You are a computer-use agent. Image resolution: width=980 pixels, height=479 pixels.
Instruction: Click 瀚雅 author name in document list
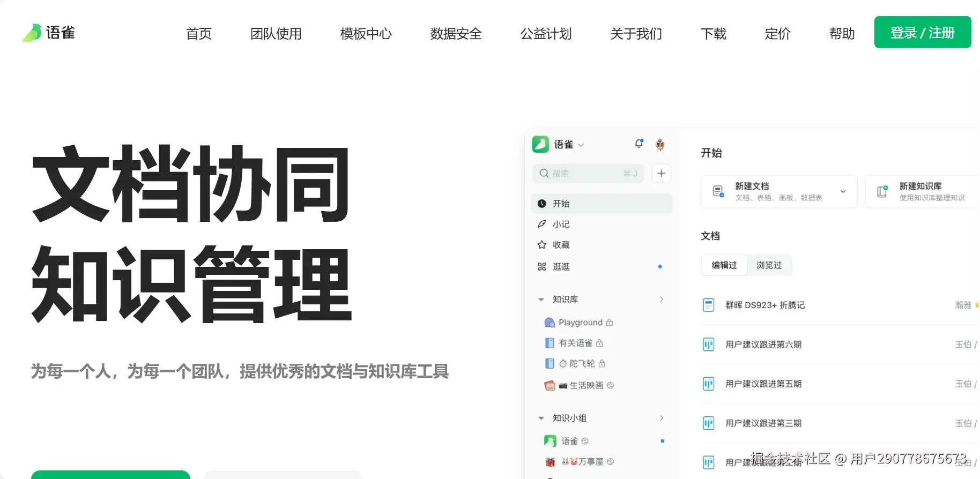coord(963,305)
